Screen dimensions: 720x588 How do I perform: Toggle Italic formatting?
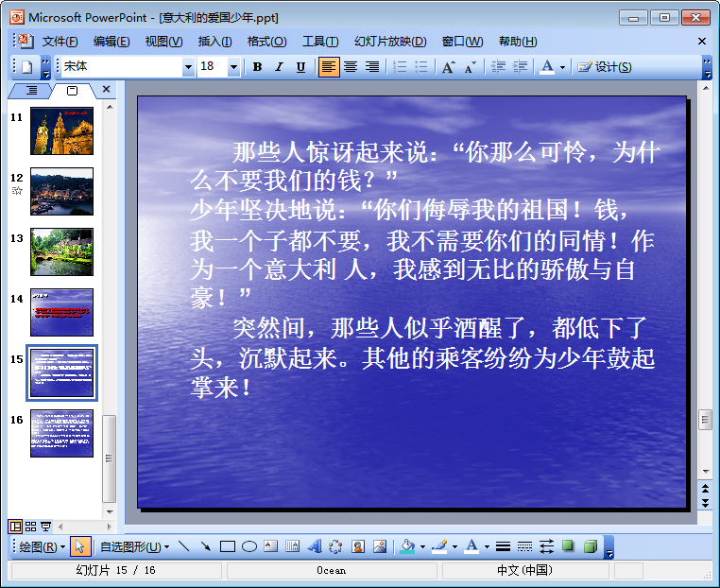279,67
